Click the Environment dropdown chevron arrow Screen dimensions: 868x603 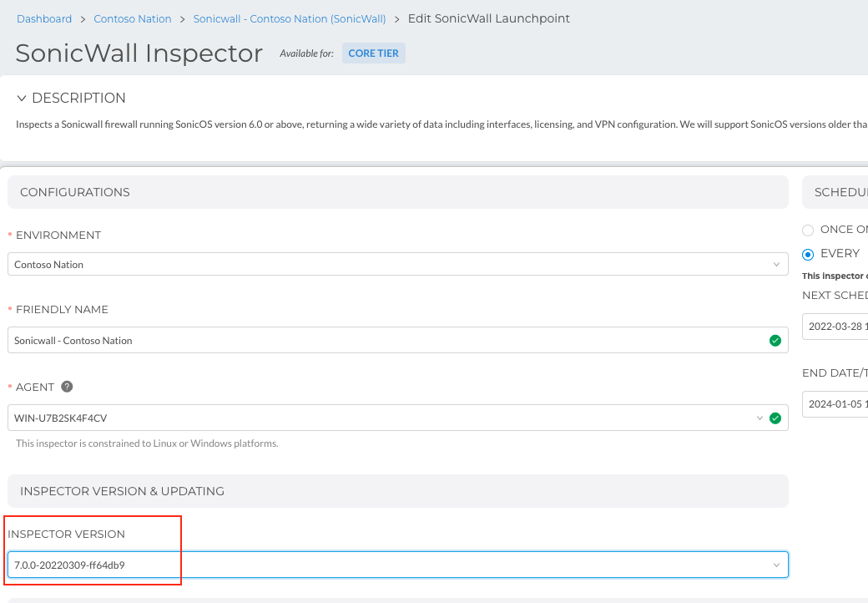click(x=776, y=264)
